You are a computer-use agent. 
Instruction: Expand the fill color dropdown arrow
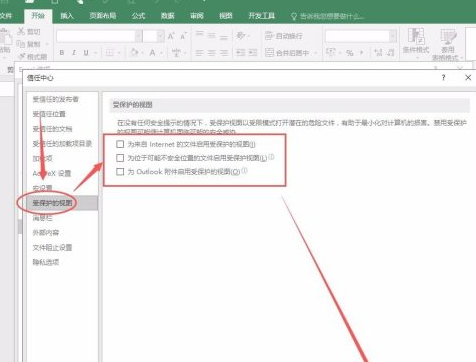point(142,53)
